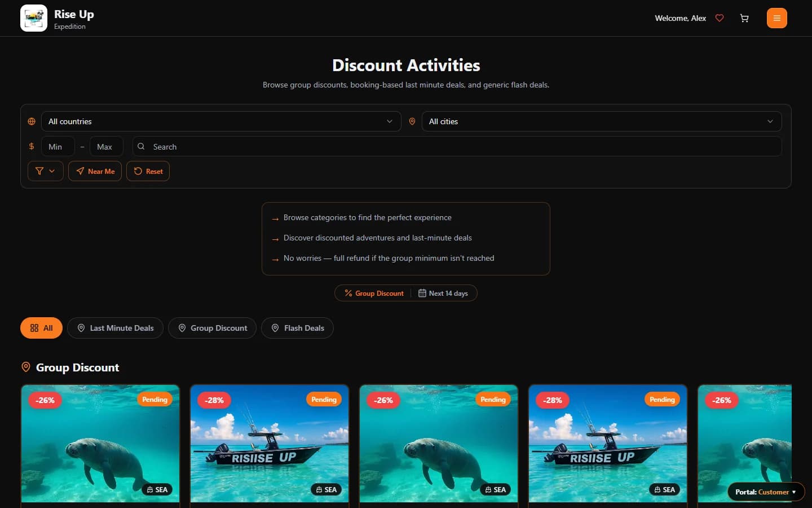Click the Rise Up brand name
Image resolution: width=812 pixels, height=508 pixels.
(x=74, y=14)
